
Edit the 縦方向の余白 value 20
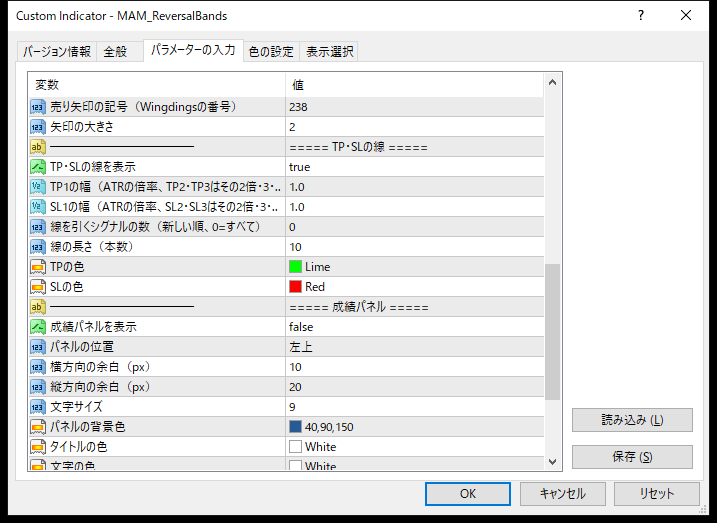point(415,387)
